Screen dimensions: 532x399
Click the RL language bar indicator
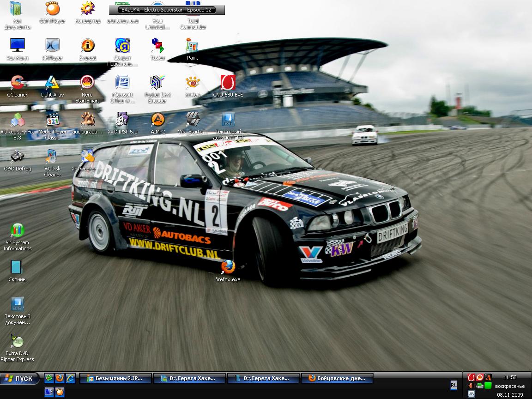(453, 385)
